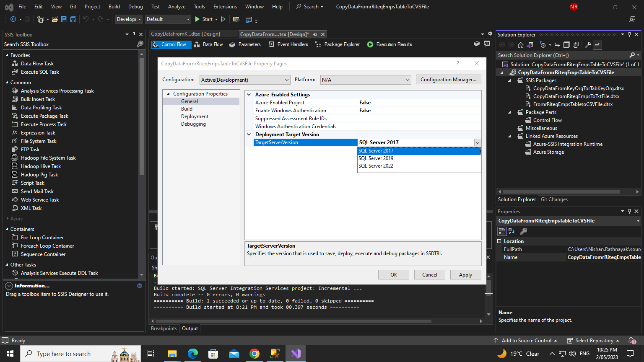This screenshot has height=362, width=644.
Task: Click Start Without Debugging outline arrow
Action: click(x=223, y=19)
